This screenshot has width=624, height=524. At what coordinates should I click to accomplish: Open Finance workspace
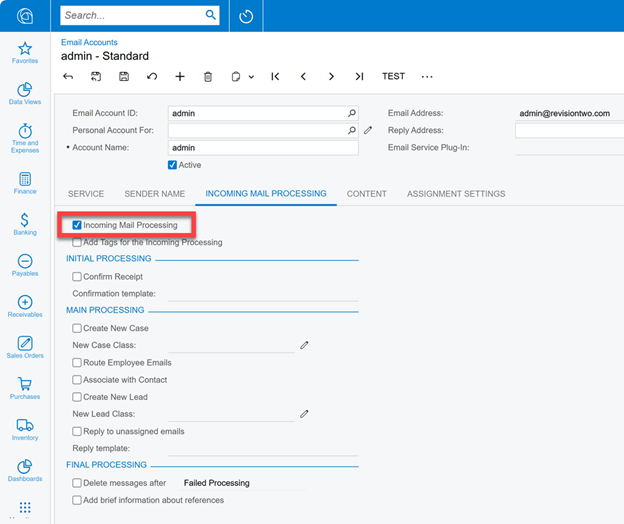[x=25, y=183]
